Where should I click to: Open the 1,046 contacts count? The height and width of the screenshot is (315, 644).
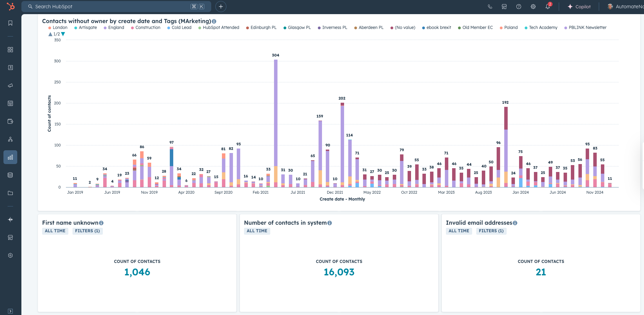point(137,272)
